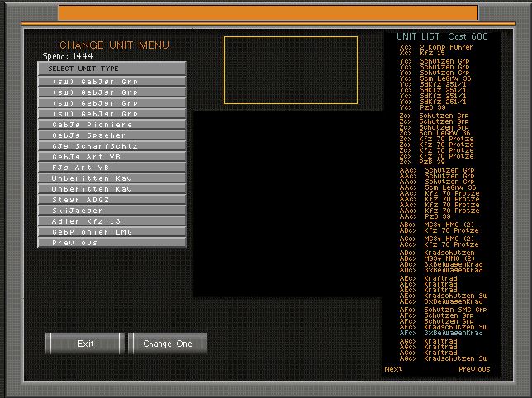Screen dimensions: 532x398
Task: Select Steyr ADGZ from the menu
Action: click(112, 200)
